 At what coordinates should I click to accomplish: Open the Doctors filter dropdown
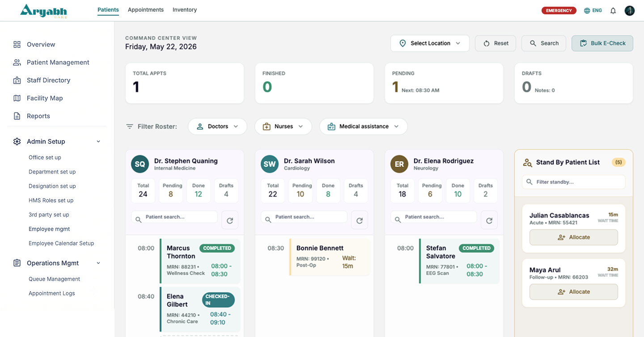[217, 126]
